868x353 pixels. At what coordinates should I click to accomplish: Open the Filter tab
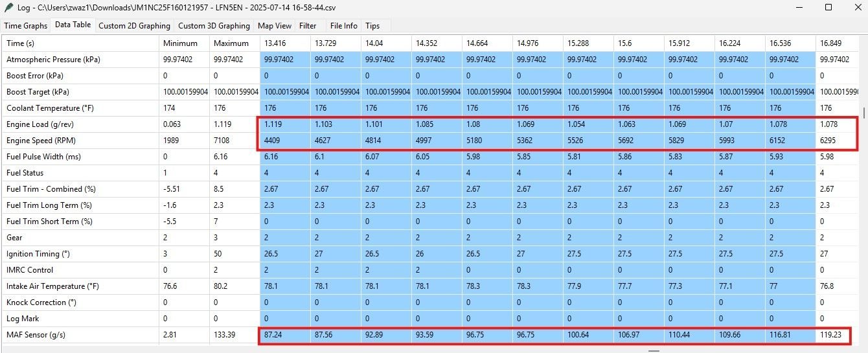click(308, 26)
